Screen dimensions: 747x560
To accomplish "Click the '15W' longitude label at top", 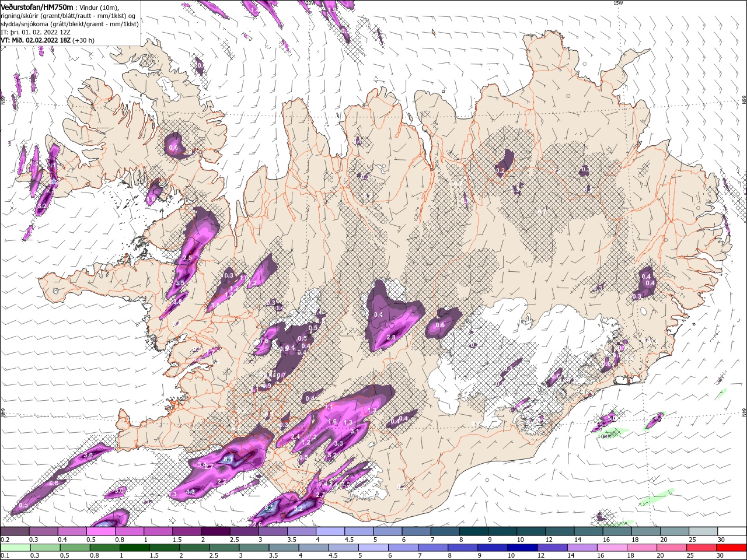I will pyautogui.click(x=618, y=3).
